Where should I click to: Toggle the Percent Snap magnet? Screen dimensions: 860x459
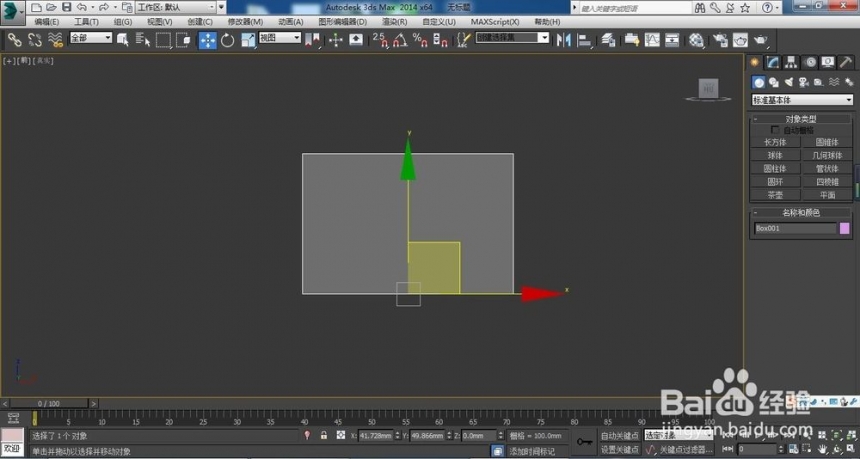point(420,40)
